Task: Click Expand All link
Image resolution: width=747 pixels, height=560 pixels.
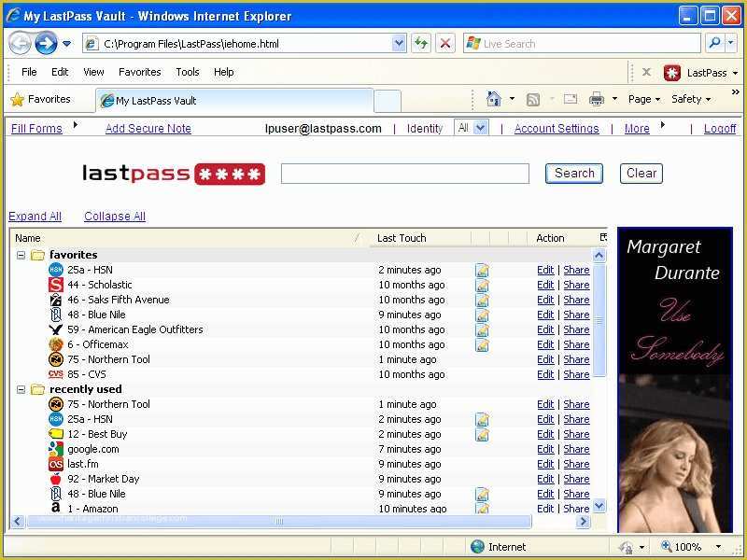Action: click(35, 217)
